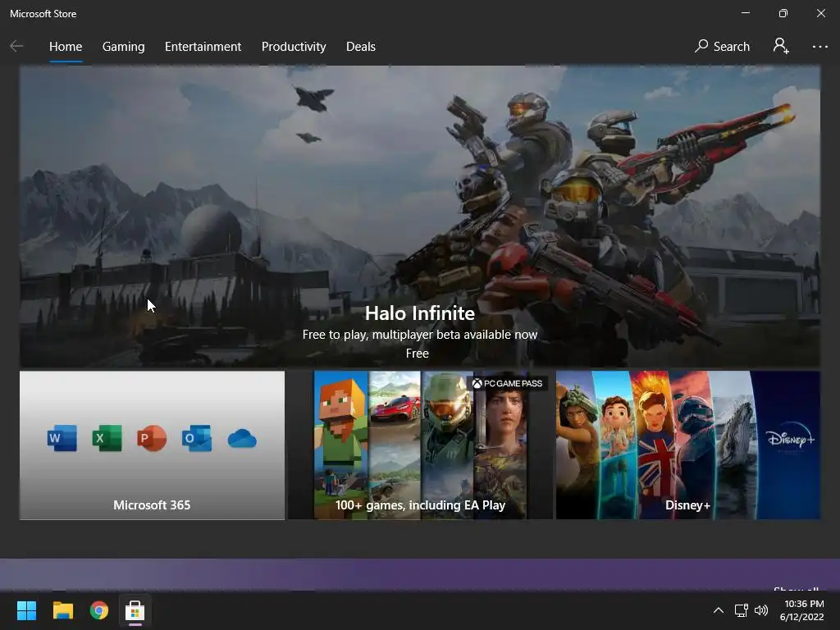Open the Entertainment tab
Screen dimensions: 840x630
pos(203,47)
